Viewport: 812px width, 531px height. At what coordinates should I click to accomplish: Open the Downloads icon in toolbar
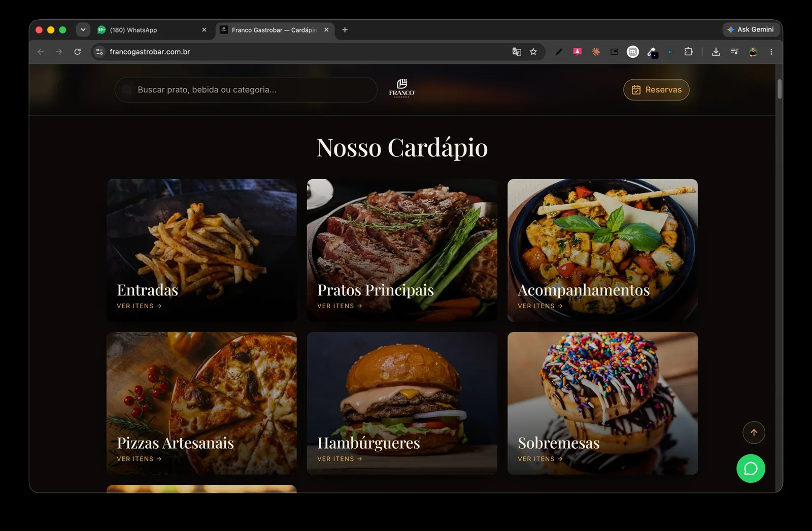click(716, 52)
